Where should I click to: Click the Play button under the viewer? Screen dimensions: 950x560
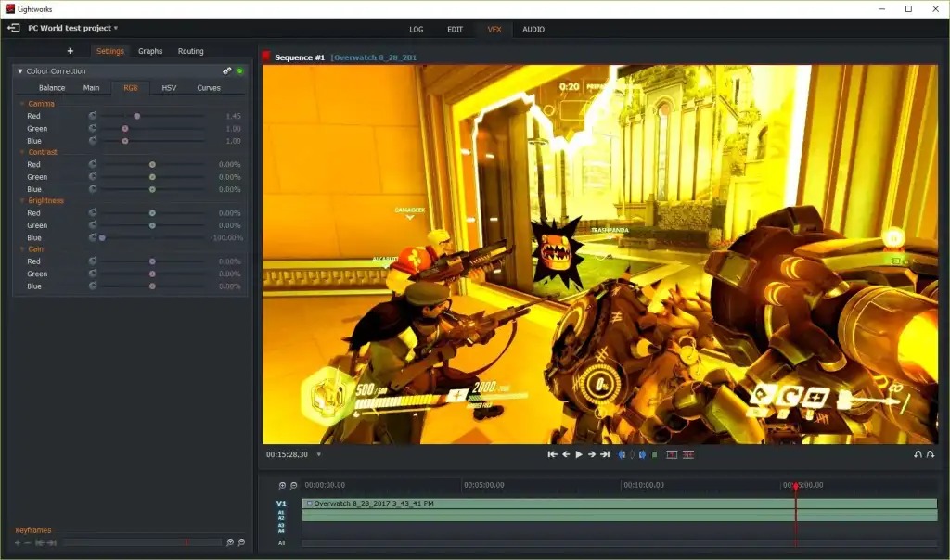click(x=579, y=454)
